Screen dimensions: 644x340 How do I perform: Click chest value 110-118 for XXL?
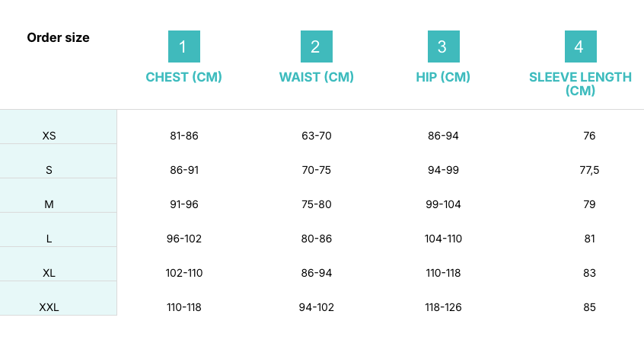(184, 307)
